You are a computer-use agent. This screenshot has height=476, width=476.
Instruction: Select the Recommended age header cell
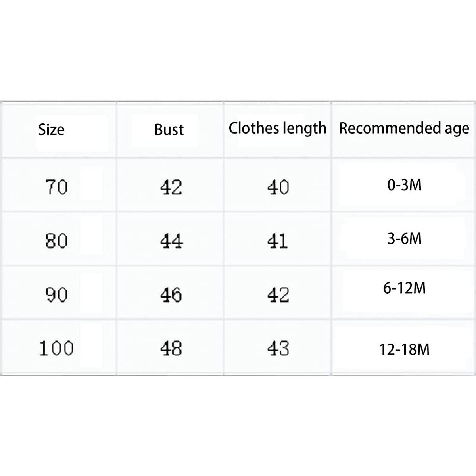pyautogui.click(x=404, y=128)
